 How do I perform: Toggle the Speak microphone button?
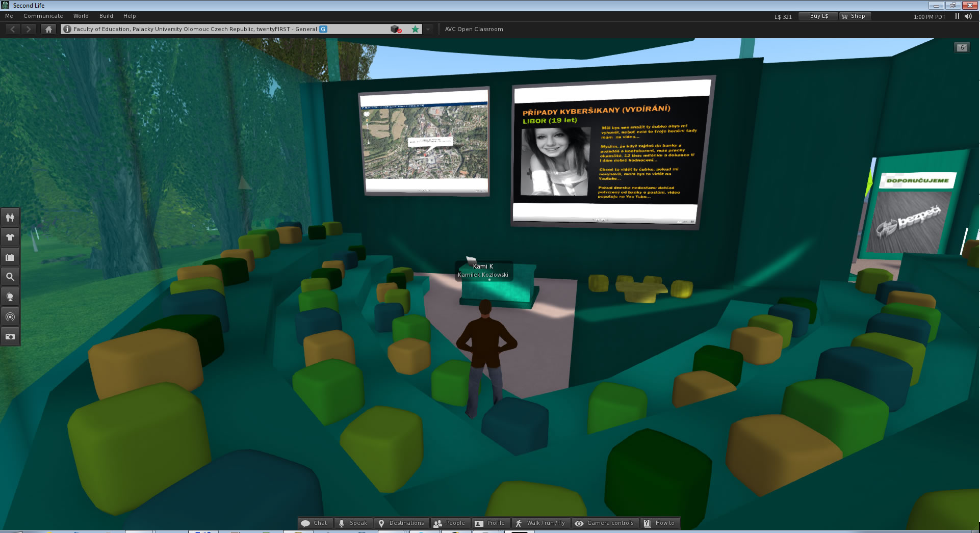[x=353, y=523]
